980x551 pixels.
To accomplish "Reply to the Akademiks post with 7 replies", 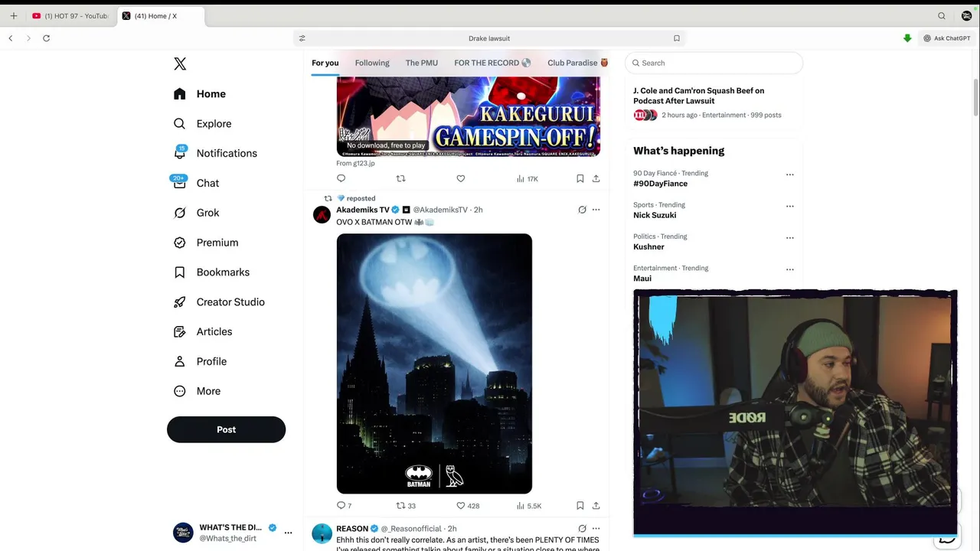I will 345,506.
